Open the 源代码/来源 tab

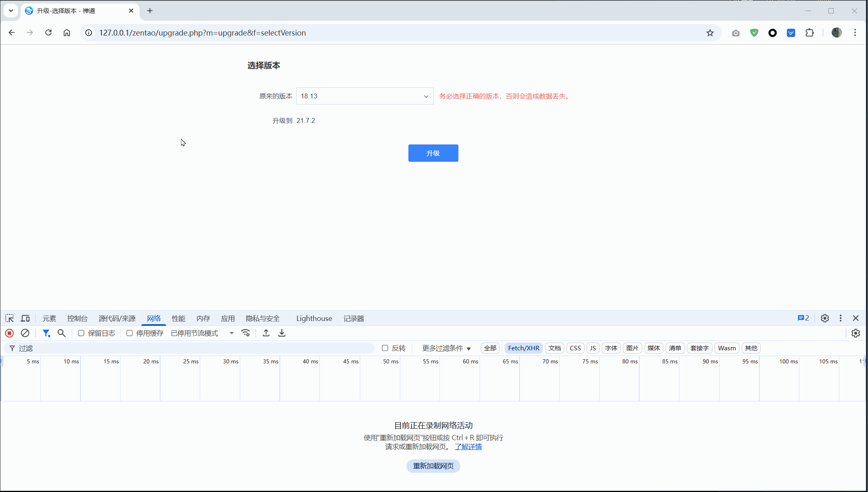click(117, 318)
